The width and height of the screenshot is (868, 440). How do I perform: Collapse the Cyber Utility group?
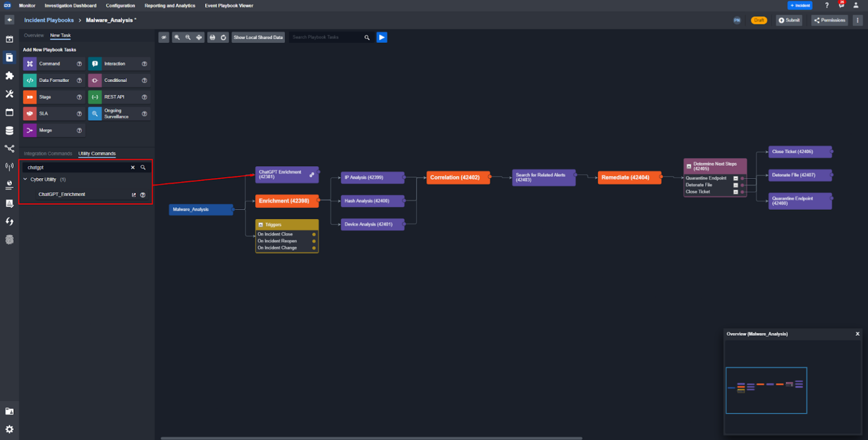pyautogui.click(x=25, y=179)
